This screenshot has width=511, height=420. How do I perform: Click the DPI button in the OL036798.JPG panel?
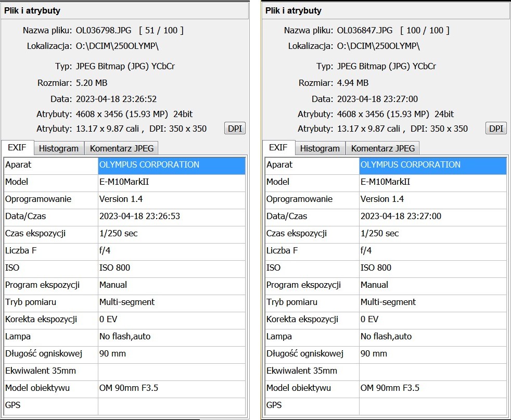tap(235, 129)
